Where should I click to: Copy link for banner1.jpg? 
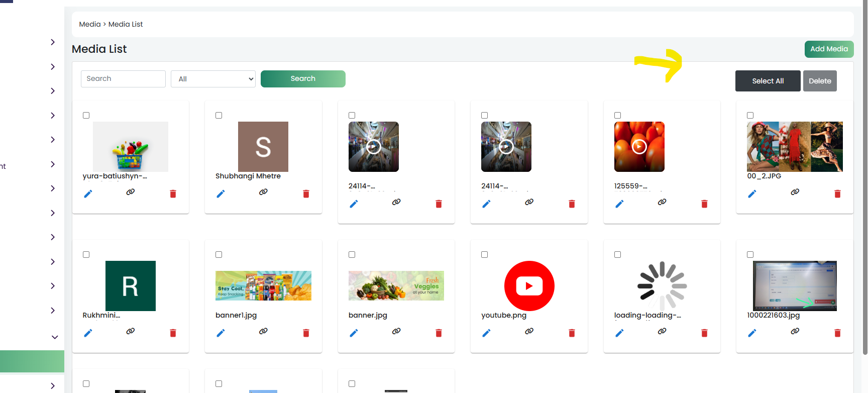click(x=263, y=331)
